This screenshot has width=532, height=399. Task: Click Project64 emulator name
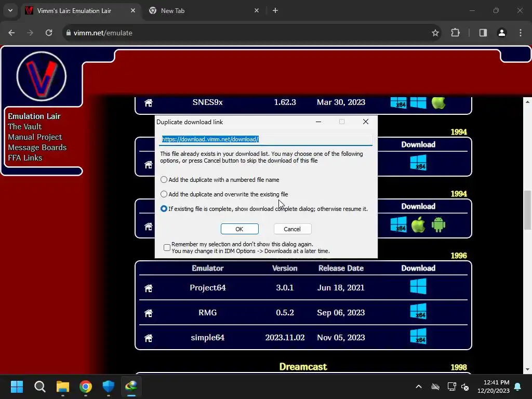point(208,288)
